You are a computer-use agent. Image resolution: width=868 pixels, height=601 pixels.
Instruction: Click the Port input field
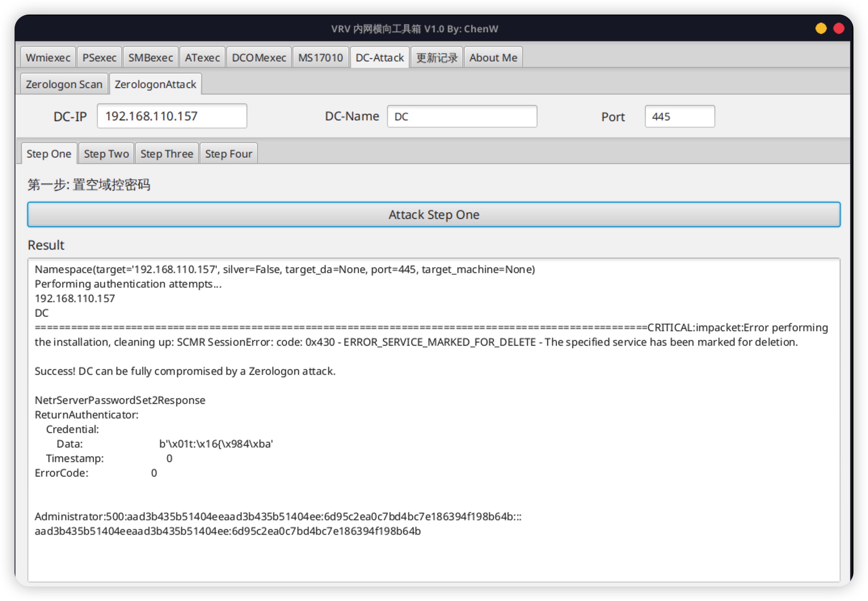point(679,117)
